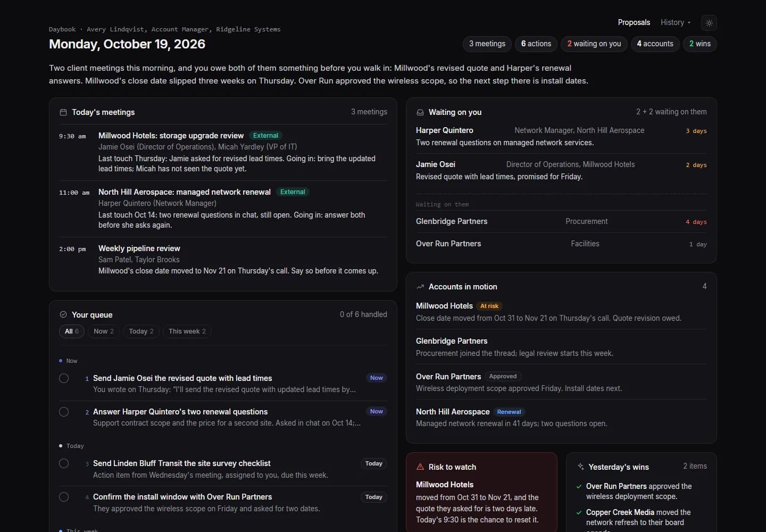766x532 pixels.
Task: Click the Approved badge on Over Run Partners
Action: [x=503, y=376]
